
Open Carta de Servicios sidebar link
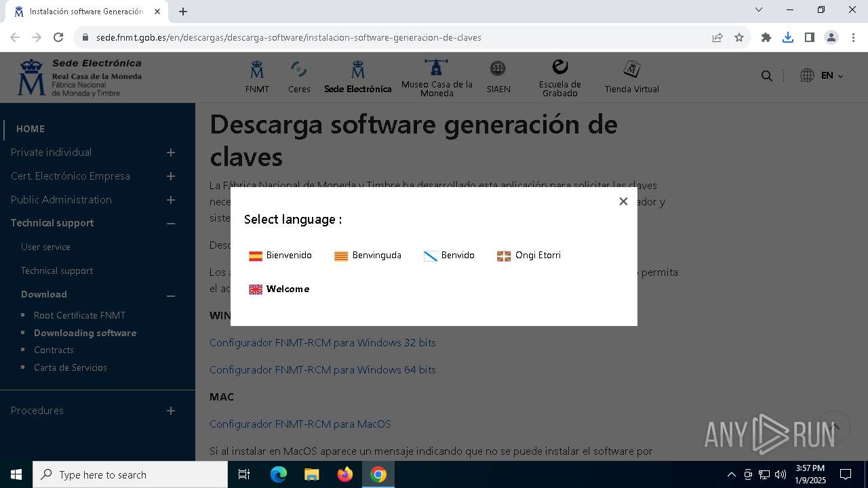pos(71,367)
